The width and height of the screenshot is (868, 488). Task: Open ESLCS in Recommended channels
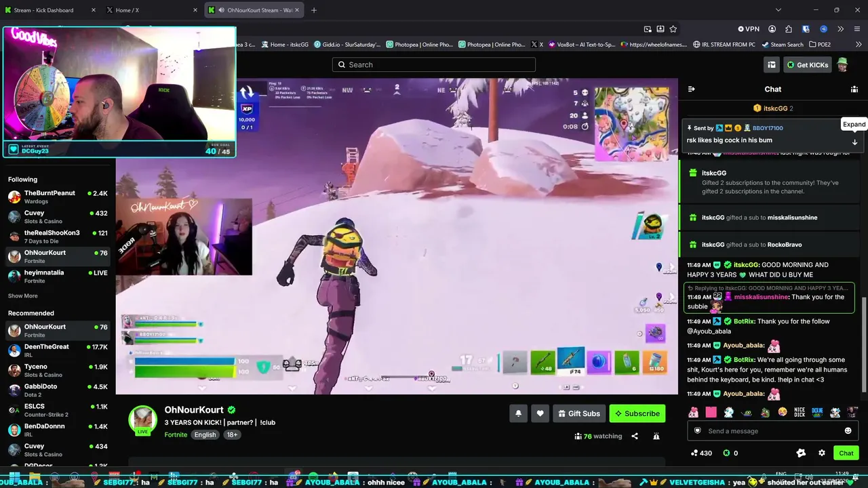(x=58, y=410)
